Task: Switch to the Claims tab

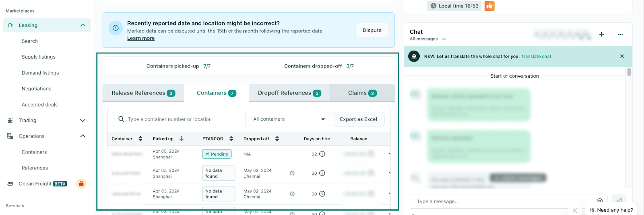Action: pyautogui.click(x=362, y=93)
